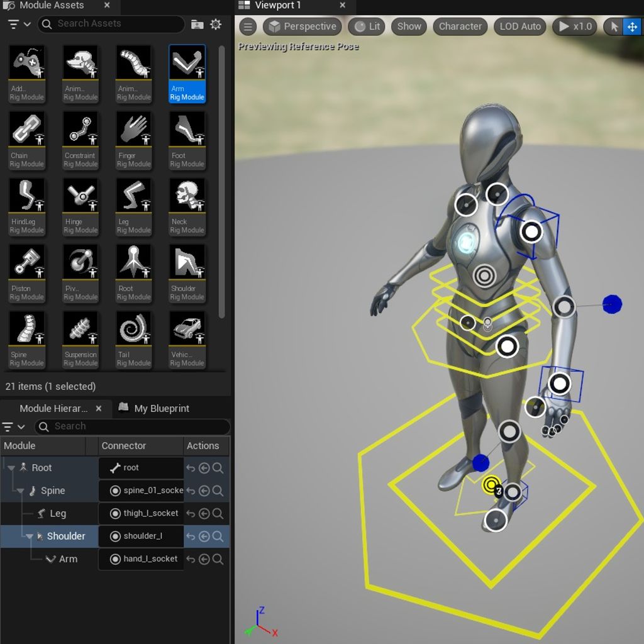This screenshot has width=644, height=644.
Task: Open Module Assets settings gear
Action: [216, 25]
